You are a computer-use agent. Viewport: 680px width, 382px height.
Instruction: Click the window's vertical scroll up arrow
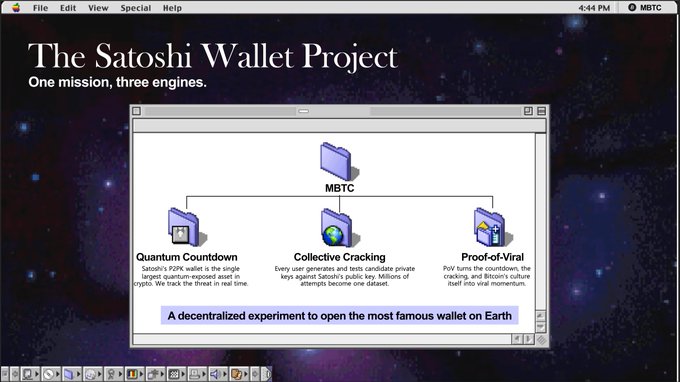540,316
